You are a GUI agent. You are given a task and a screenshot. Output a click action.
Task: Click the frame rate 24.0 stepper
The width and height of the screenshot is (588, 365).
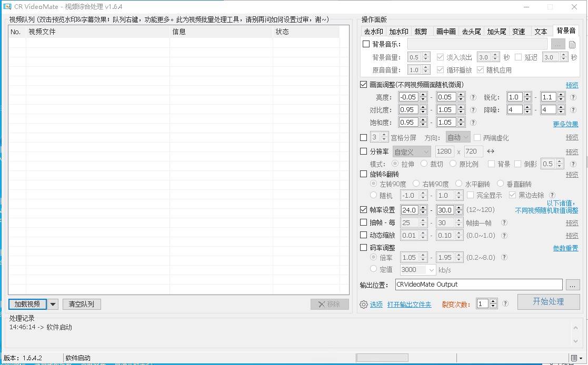pyautogui.click(x=423, y=210)
